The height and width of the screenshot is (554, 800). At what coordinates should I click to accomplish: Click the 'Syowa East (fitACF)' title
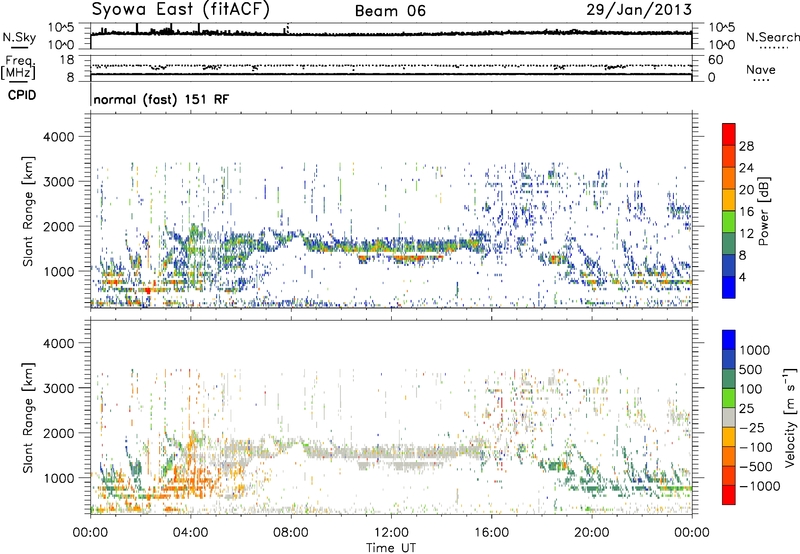[180, 9]
